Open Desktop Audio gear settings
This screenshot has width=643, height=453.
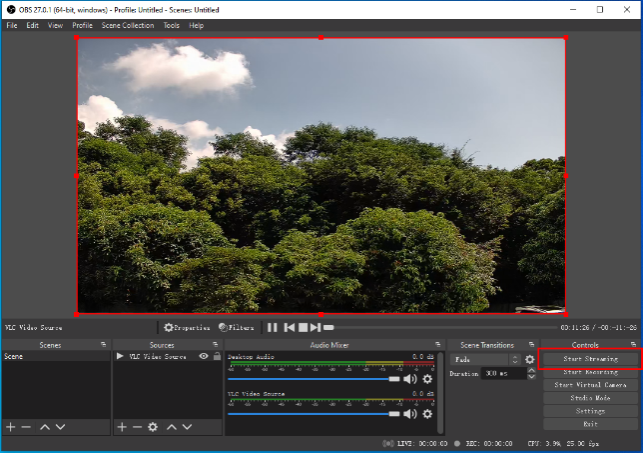(427, 379)
